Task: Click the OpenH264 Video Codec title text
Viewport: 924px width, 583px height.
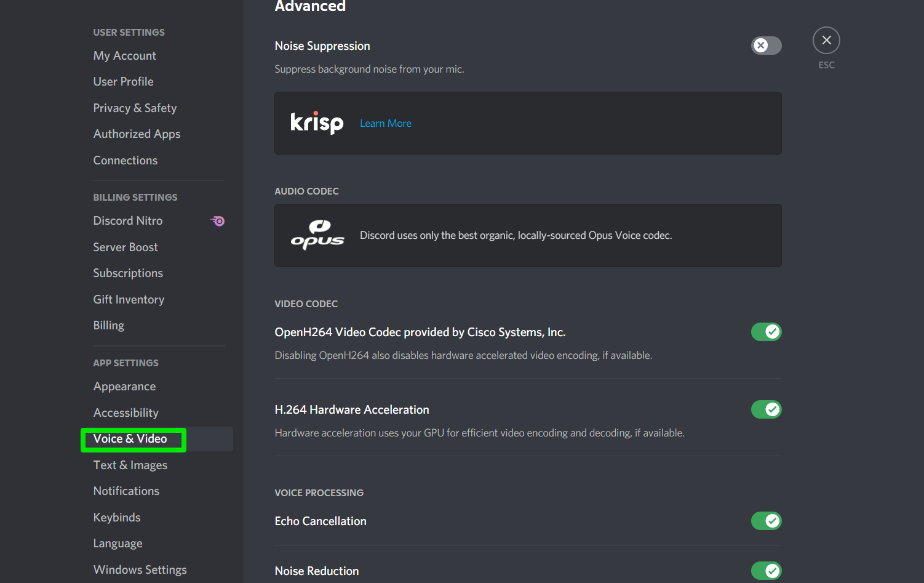Action: (x=420, y=332)
